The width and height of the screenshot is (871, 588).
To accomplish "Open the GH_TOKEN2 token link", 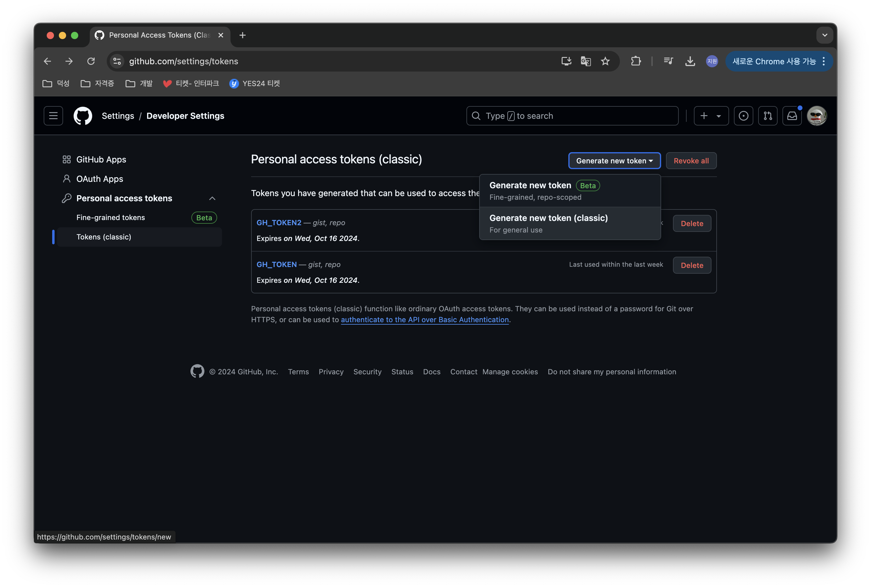I will pos(279,222).
